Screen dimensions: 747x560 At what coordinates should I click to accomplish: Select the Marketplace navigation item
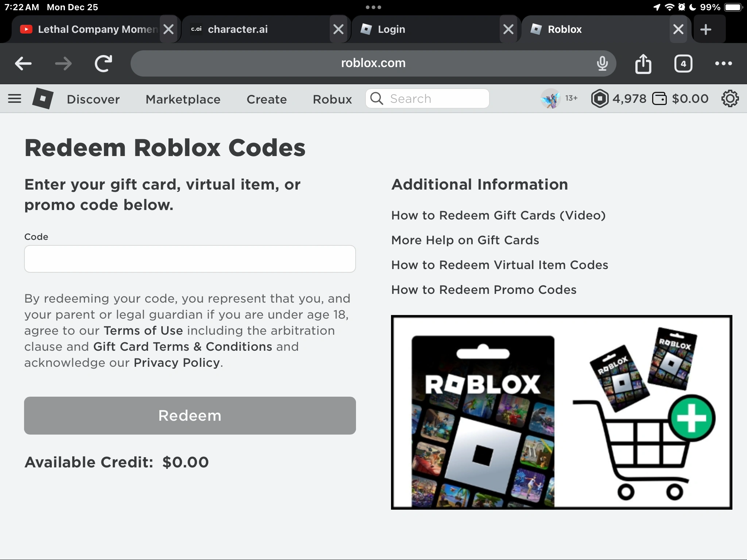(x=183, y=99)
